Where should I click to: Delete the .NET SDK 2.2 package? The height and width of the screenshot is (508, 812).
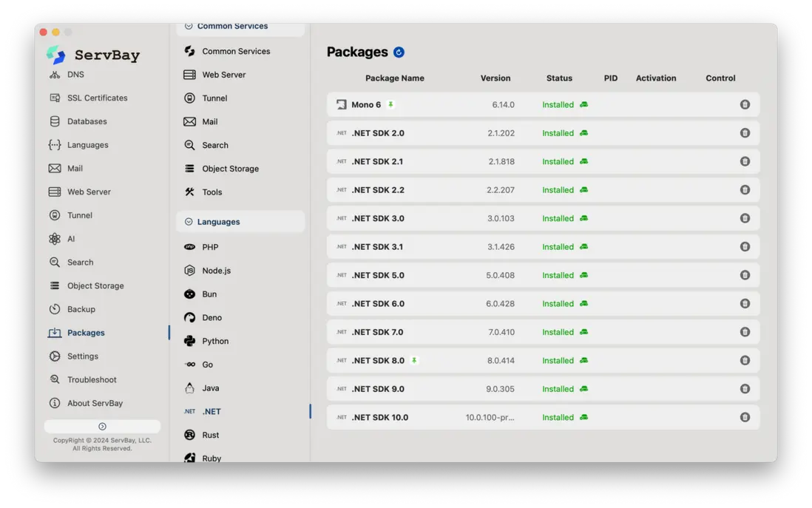tap(745, 190)
